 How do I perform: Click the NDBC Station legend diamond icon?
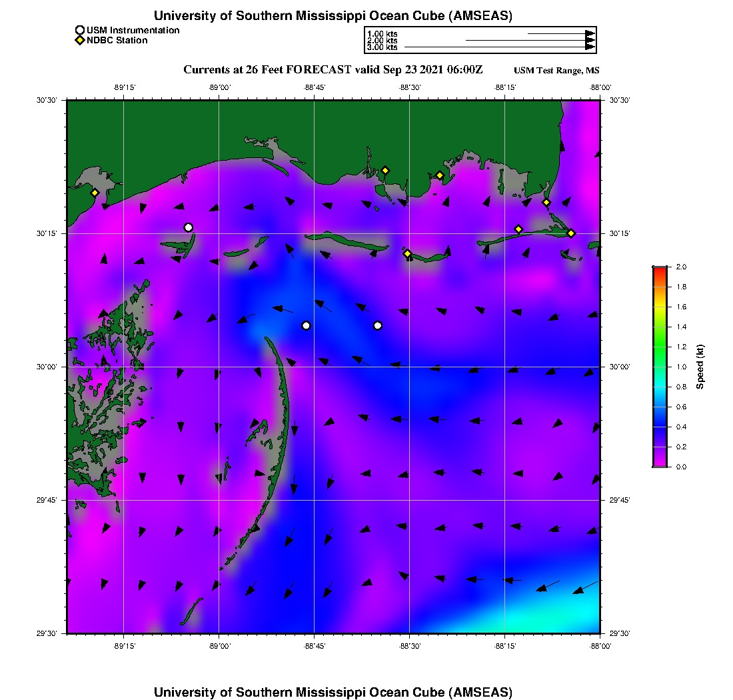tap(80, 41)
